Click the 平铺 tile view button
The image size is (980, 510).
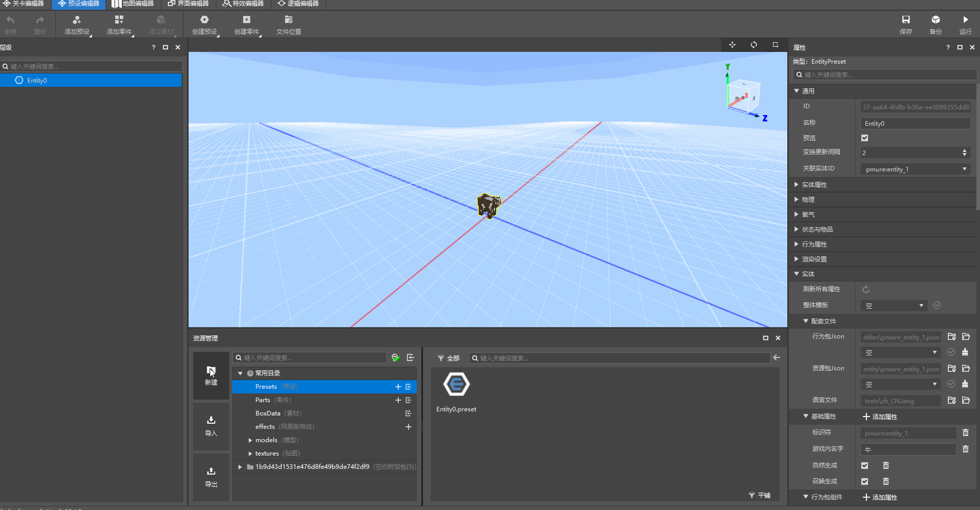[760, 495]
